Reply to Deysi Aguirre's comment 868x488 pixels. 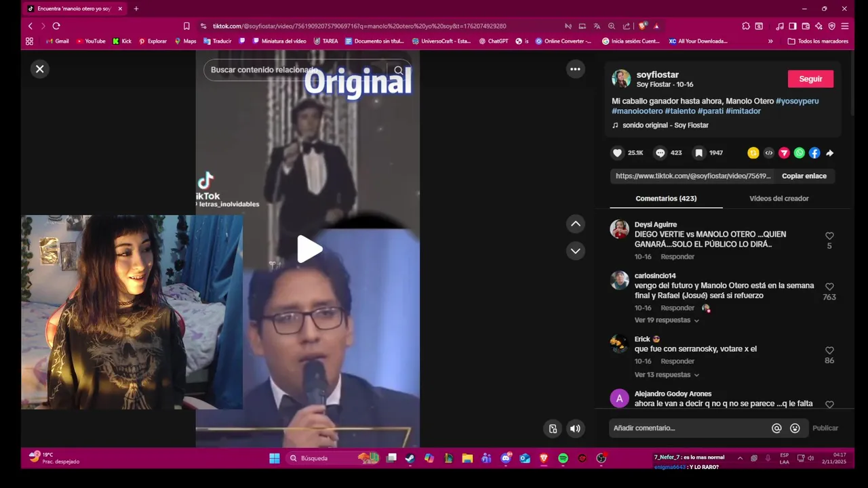pyautogui.click(x=677, y=257)
